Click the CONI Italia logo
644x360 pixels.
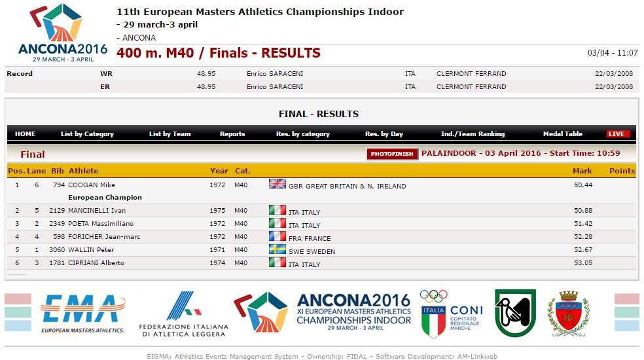(x=452, y=314)
